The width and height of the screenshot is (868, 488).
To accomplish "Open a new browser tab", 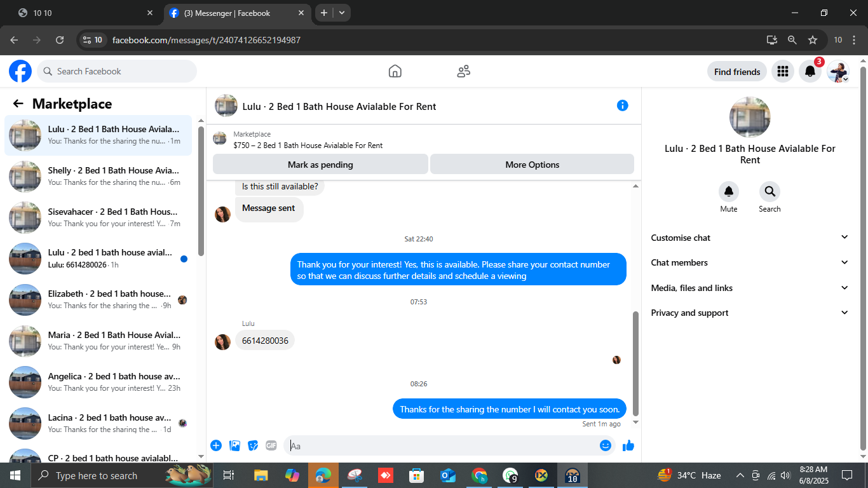I will (323, 13).
